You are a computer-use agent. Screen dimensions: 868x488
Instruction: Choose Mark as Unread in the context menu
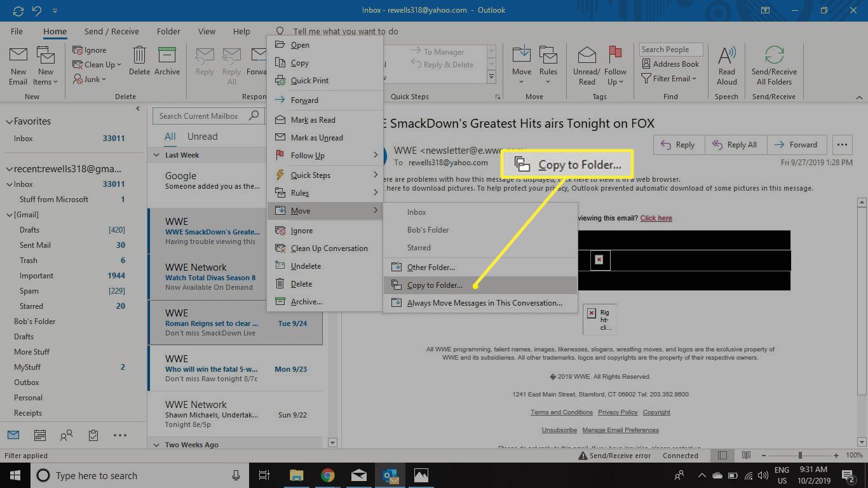[x=325, y=138]
